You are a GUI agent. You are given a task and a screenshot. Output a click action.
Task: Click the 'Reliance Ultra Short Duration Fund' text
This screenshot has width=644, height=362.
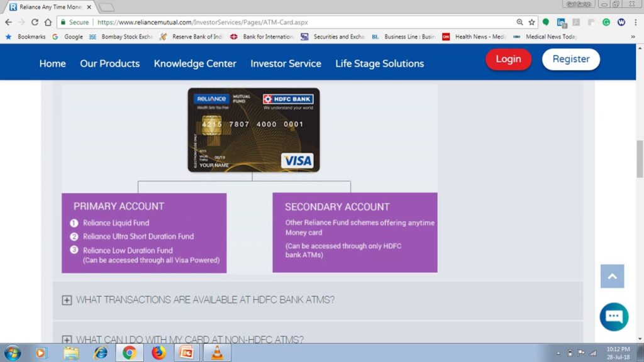(x=138, y=236)
